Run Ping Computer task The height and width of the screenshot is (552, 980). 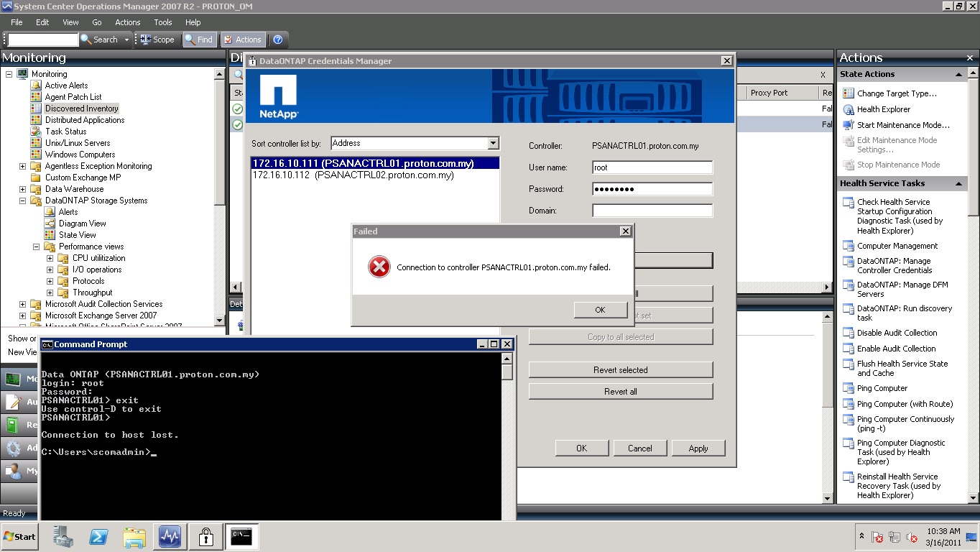(882, 388)
